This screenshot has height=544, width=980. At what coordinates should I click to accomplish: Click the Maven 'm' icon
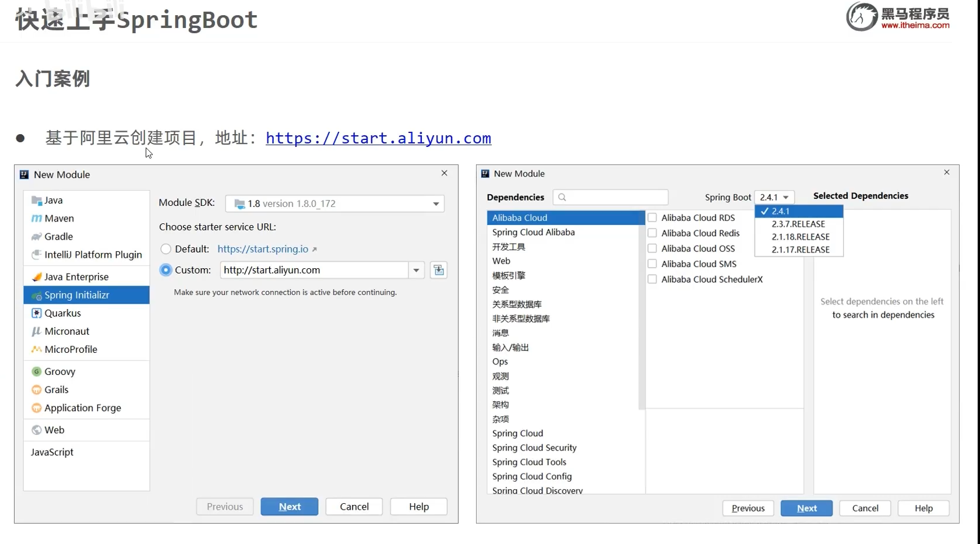(x=37, y=219)
